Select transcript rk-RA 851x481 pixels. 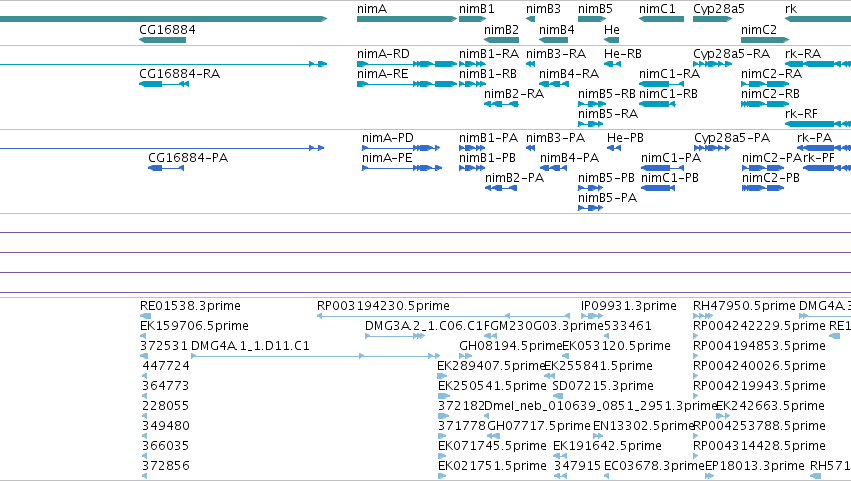click(803, 54)
